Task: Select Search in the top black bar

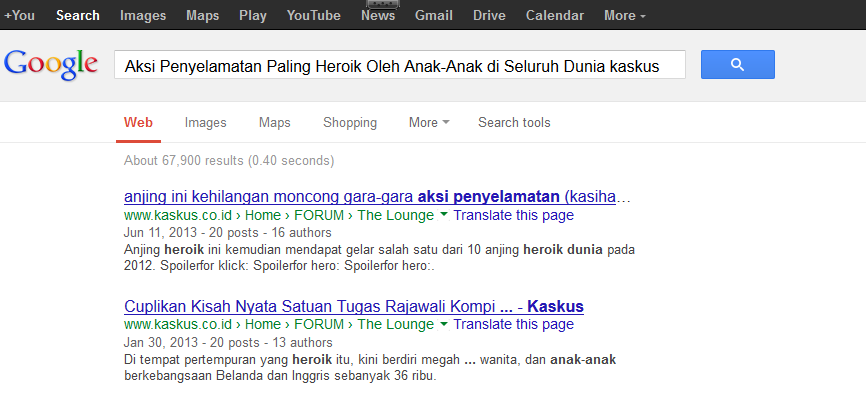Action: tap(78, 15)
